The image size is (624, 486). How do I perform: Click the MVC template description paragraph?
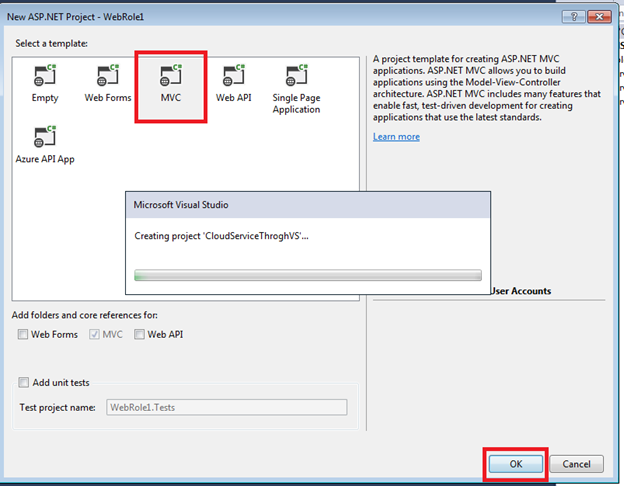pos(487,88)
